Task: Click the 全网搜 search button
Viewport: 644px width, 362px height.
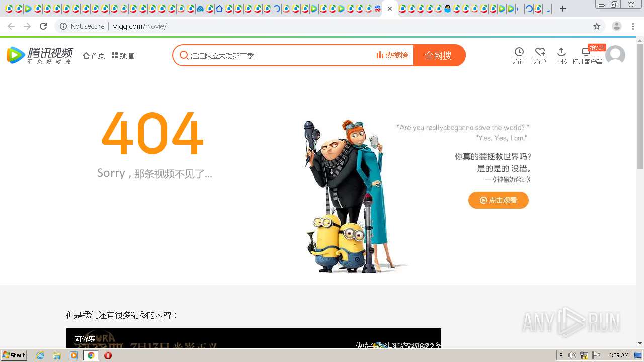Action: (x=439, y=55)
